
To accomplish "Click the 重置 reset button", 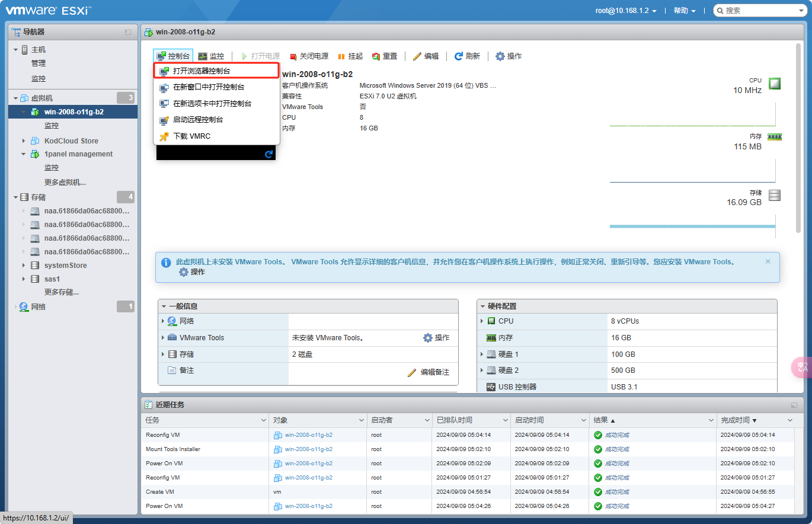I will pos(385,56).
